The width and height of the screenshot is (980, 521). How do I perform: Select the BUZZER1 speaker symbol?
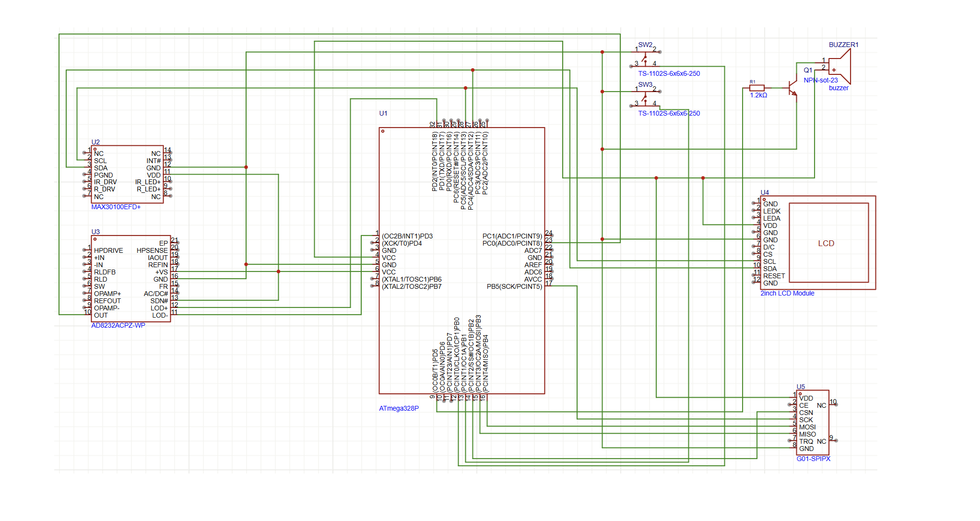840,67
